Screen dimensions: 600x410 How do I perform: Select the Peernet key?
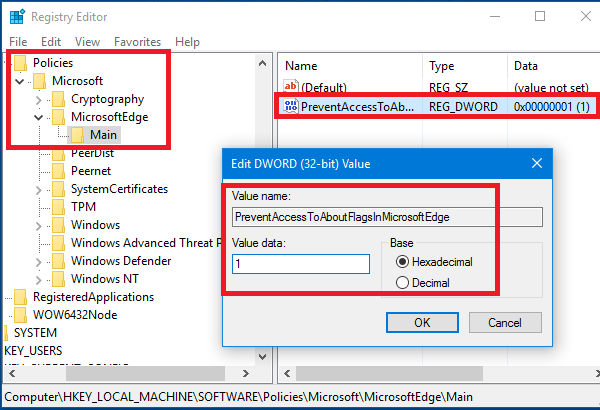click(91, 171)
